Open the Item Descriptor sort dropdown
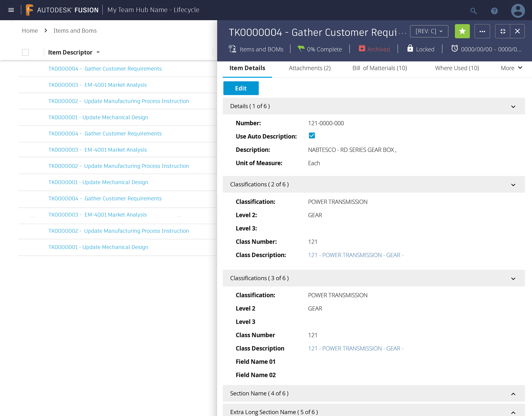 (x=98, y=52)
